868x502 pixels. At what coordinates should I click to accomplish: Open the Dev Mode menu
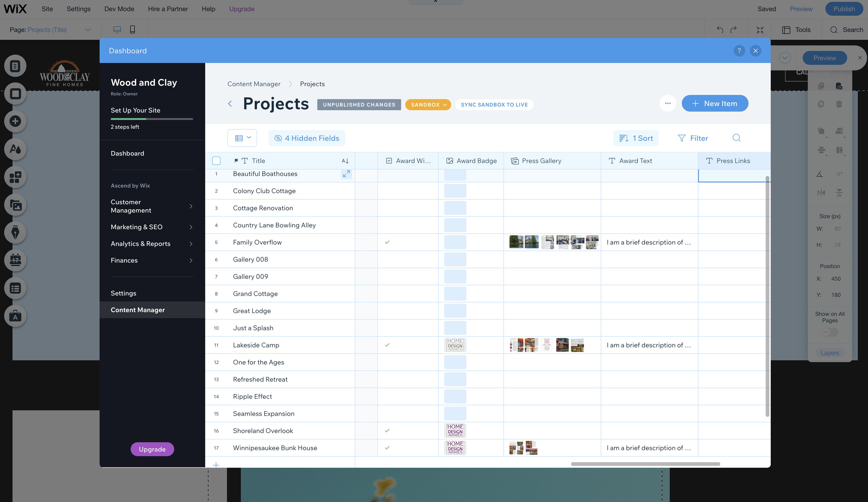[x=119, y=9]
